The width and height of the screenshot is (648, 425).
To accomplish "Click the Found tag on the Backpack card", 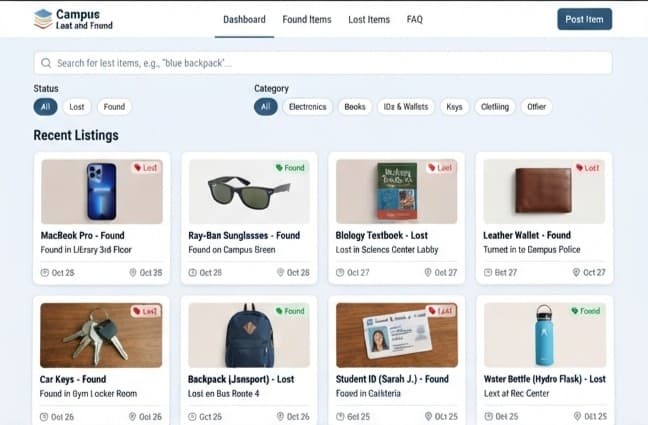I will [x=290, y=311].
